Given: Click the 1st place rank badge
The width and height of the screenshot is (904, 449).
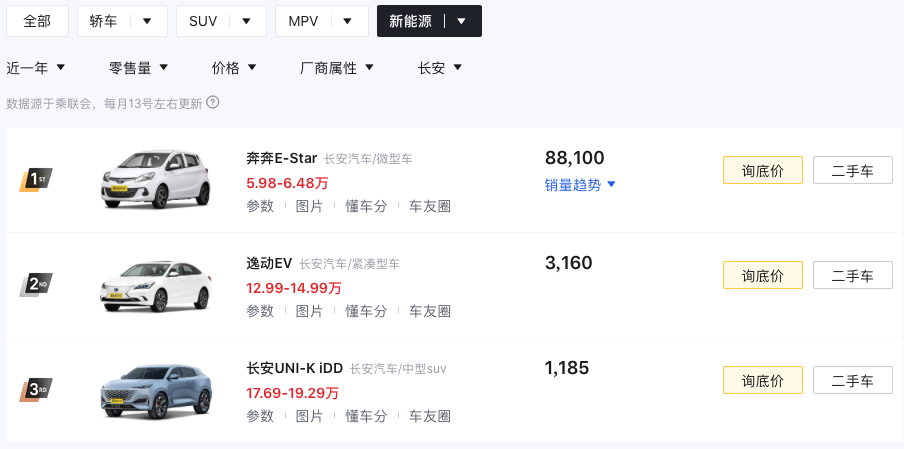Looking at the screenshot, I should pos(35,180).
